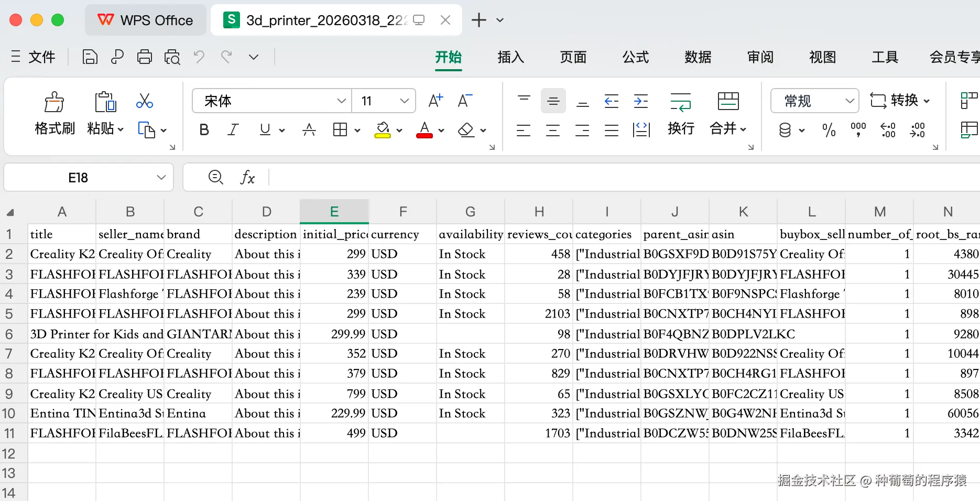The image size is (980, 501).
Task: Toggle align text right
Action: [582, 129]
